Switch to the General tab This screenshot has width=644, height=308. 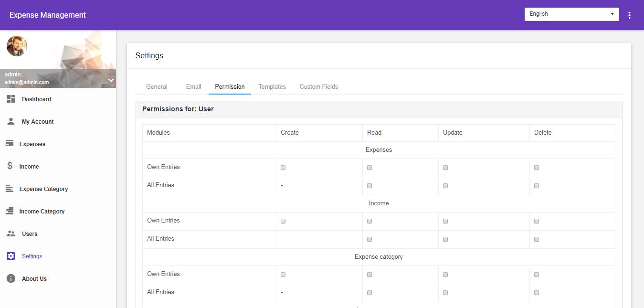pyautogui.click(x=157, y=86)
